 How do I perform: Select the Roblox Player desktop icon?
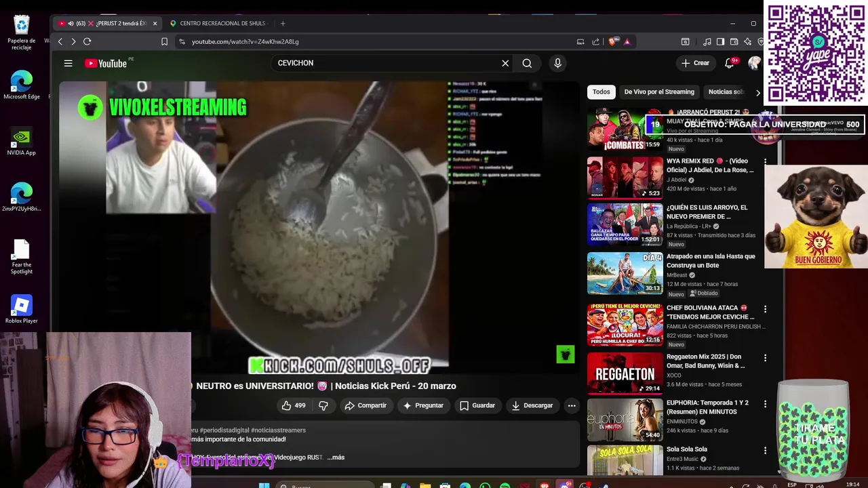(22, 309)
